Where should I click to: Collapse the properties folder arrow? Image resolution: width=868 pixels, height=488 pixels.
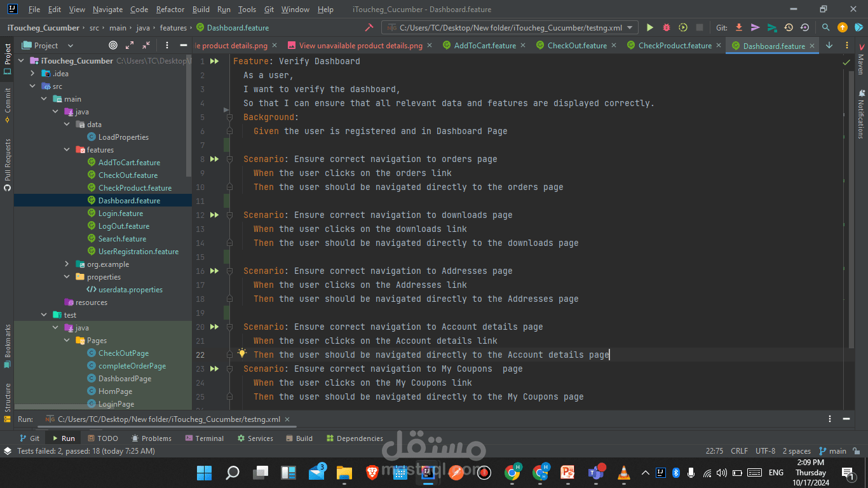tap(67, 277)
